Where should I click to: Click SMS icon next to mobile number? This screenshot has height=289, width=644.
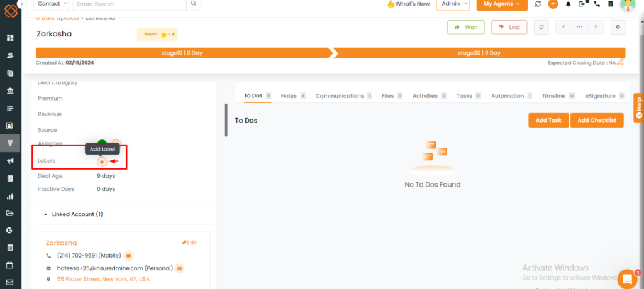pos(128,256)
